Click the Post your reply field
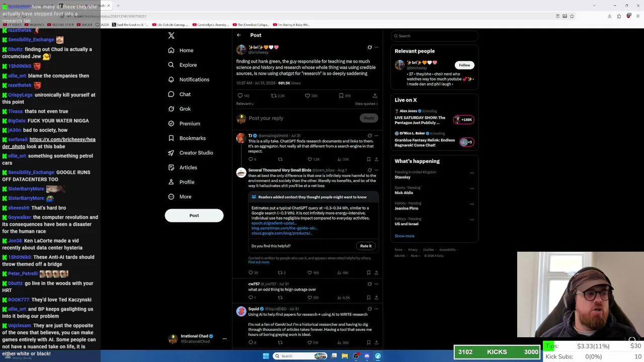The image size is (644, 362). coord(303,118)
